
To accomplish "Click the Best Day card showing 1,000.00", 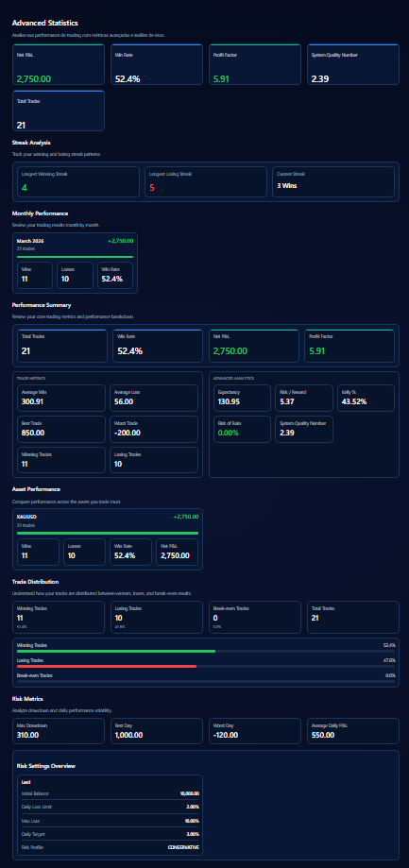I will pyautogui.click(x=157, y=731).
